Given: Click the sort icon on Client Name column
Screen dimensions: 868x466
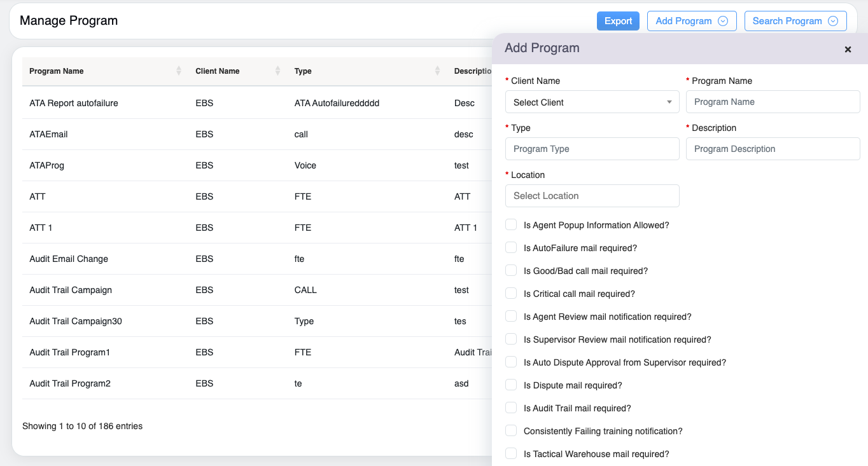Looking at the screenshot, I should tap(277, 71).
